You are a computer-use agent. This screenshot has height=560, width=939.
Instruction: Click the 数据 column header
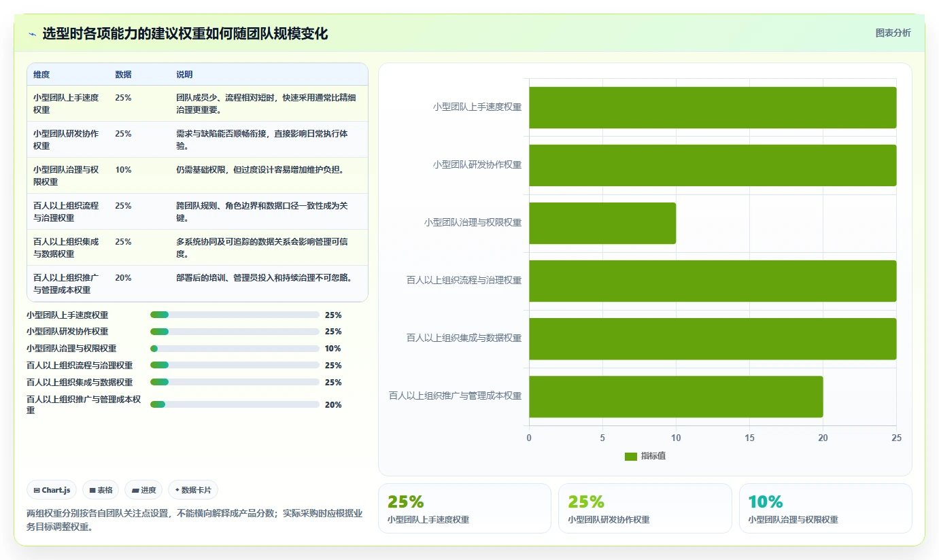point(123,75)
